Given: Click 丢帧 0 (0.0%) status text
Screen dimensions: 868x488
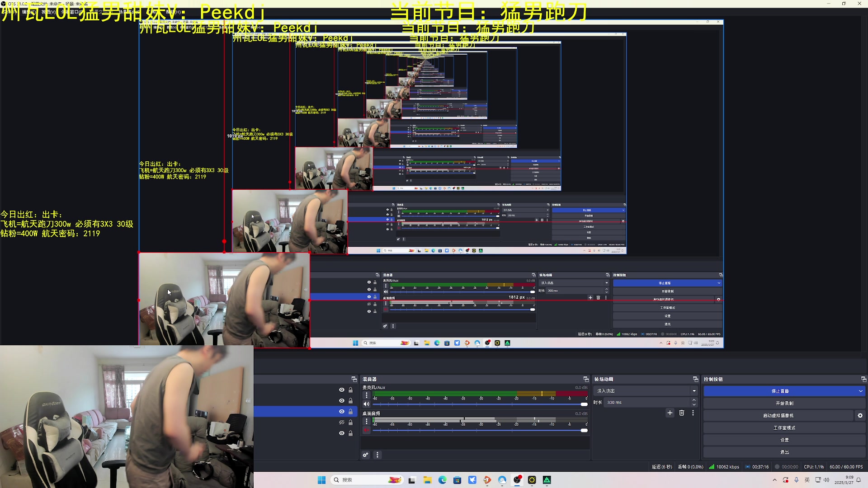Looking at the screenshot, I should click(690, 467).
